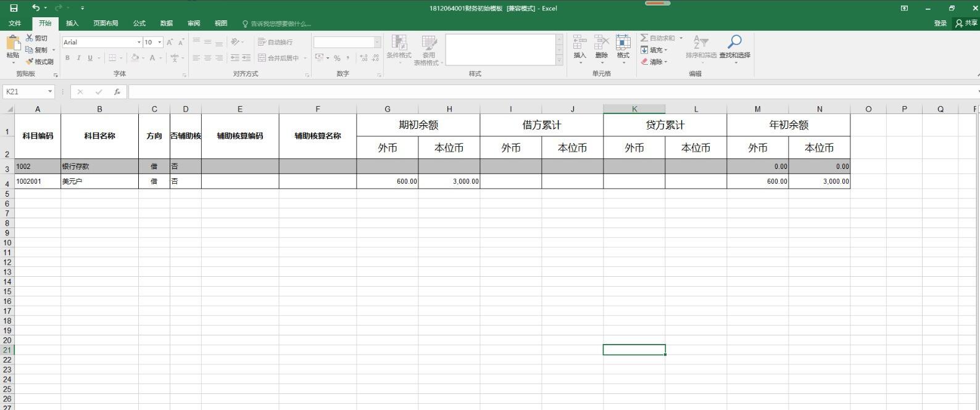Image resolution: width=980 pixels, height=410 pixels.
Task: Toggle align text left
Action: point(196,58)
